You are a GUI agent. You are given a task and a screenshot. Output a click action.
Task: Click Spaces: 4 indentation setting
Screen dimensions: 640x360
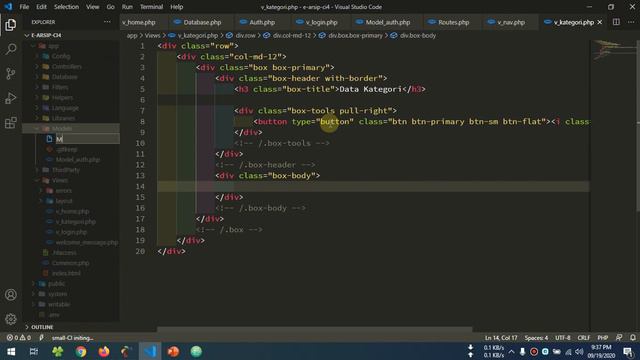tap(536, 338)
